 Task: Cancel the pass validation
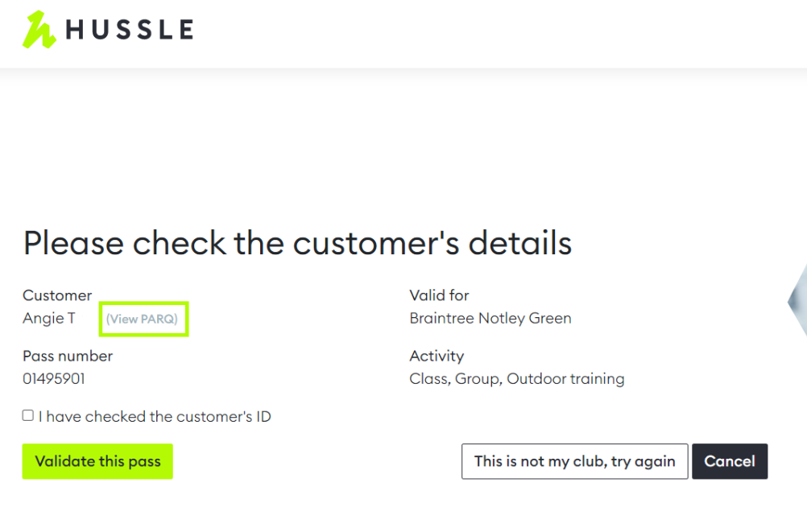click(730, 461)
